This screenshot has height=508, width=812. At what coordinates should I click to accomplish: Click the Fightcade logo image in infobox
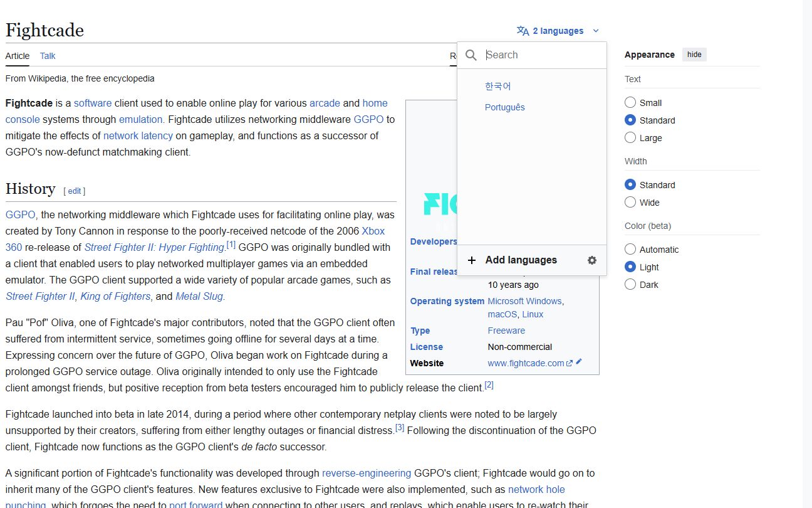[x=441, y=204]
